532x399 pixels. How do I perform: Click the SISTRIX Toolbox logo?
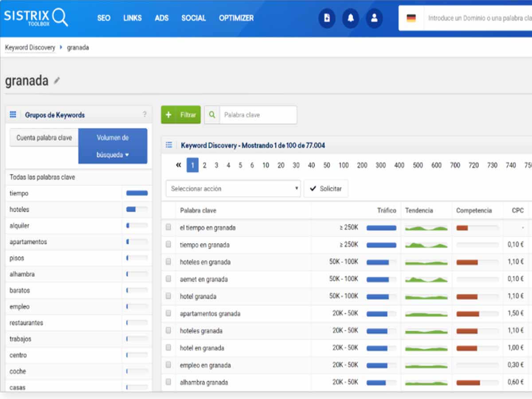(x=36, y=18)
